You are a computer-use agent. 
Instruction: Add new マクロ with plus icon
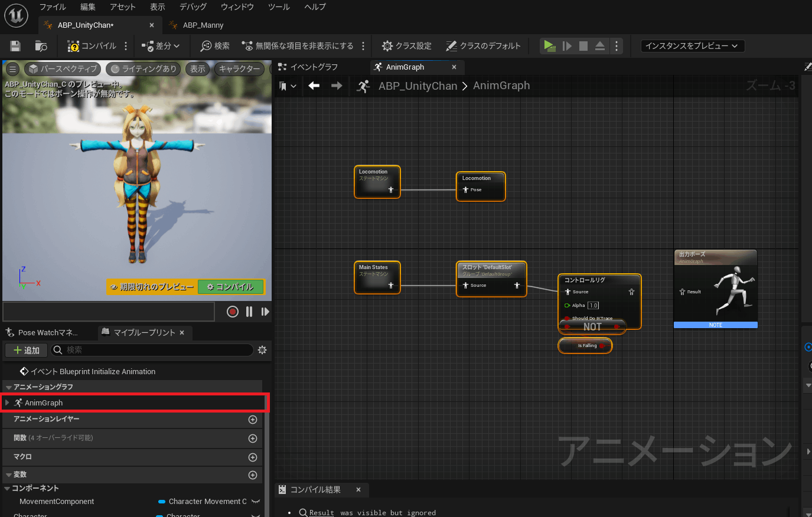(x=253, y=457)
